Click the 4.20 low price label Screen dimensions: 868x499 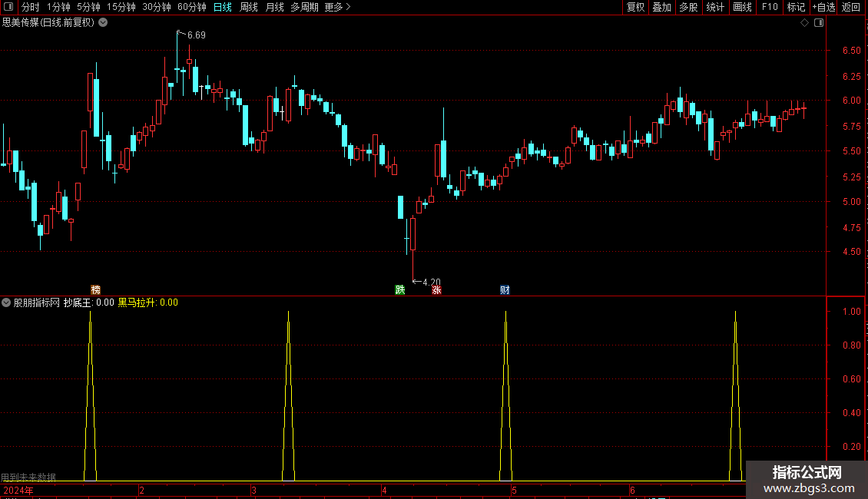point(431,283)
